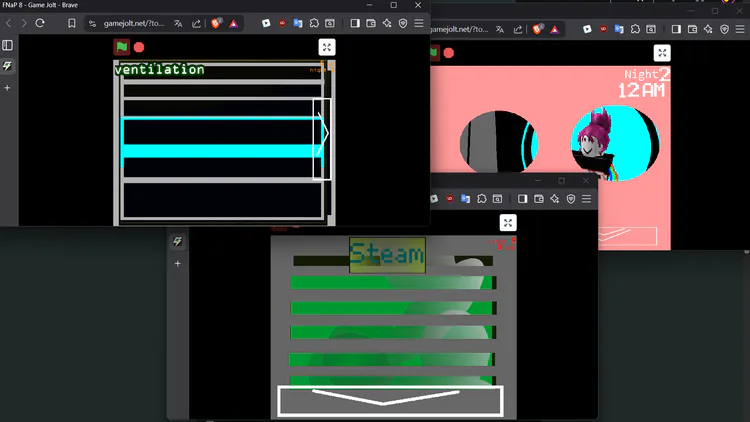Start ventilation game with green flag
This screenshot has height=422, width=750.
tap(121, 47)
